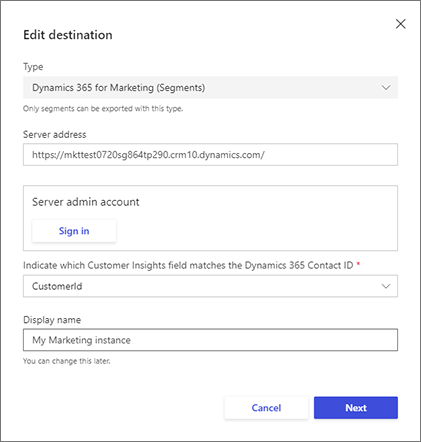Viewport: 421px width, 442px height.
Task: Sign in to the server admin account
Action: [x=74, y=231]
